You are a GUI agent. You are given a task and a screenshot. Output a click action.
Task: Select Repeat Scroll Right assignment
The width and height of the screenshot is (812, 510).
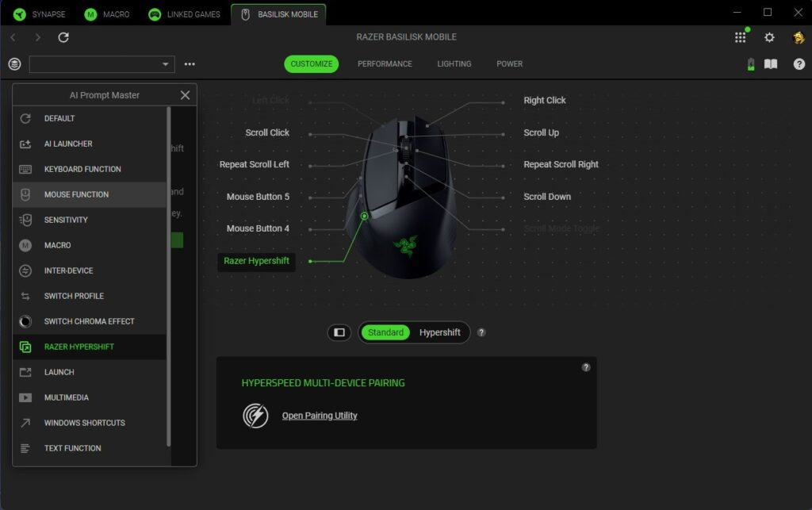(561, 165)
